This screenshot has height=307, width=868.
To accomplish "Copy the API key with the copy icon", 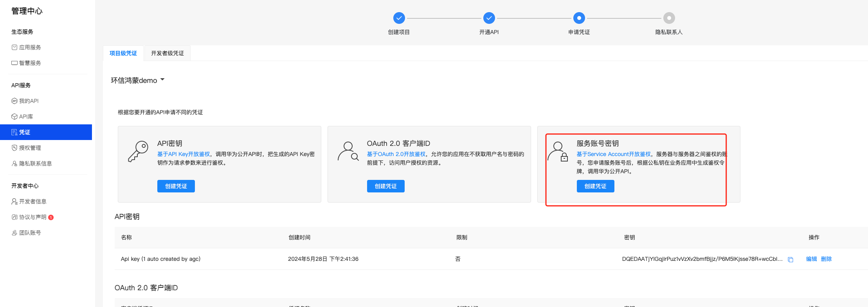I will pos(790,260).
